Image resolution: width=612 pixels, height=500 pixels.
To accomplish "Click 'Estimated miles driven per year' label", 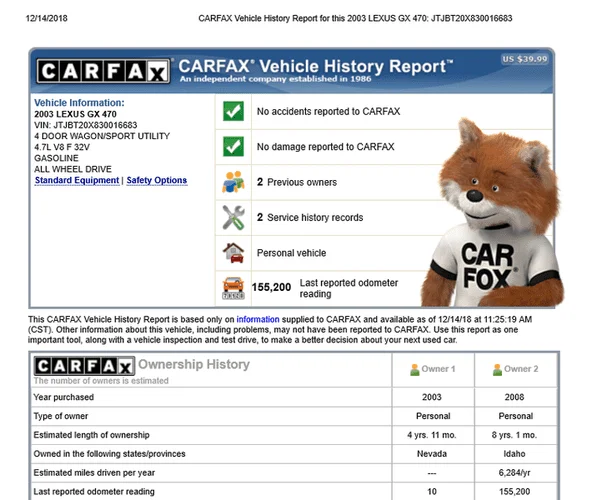I will pyautogui.click(x=94, y=473).
